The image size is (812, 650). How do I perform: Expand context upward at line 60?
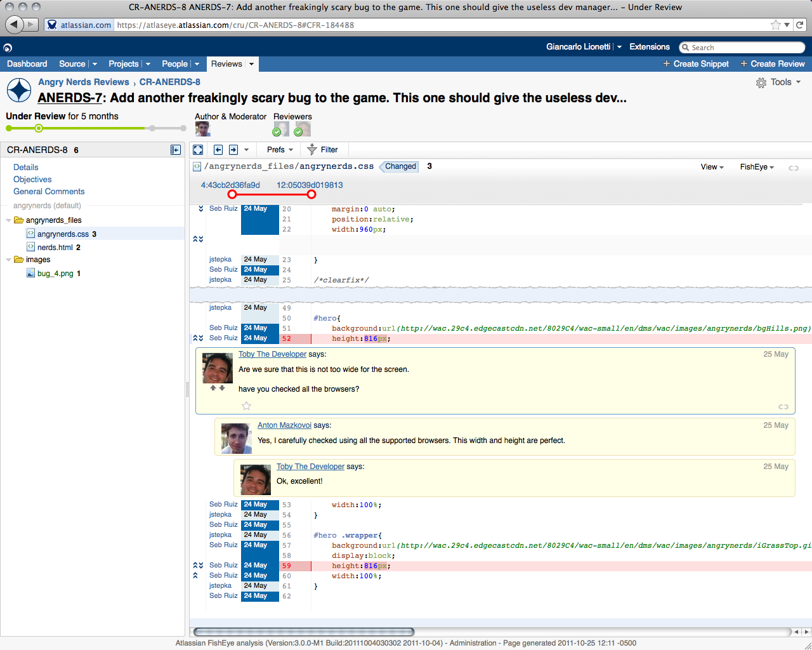(x=195, y=576)
